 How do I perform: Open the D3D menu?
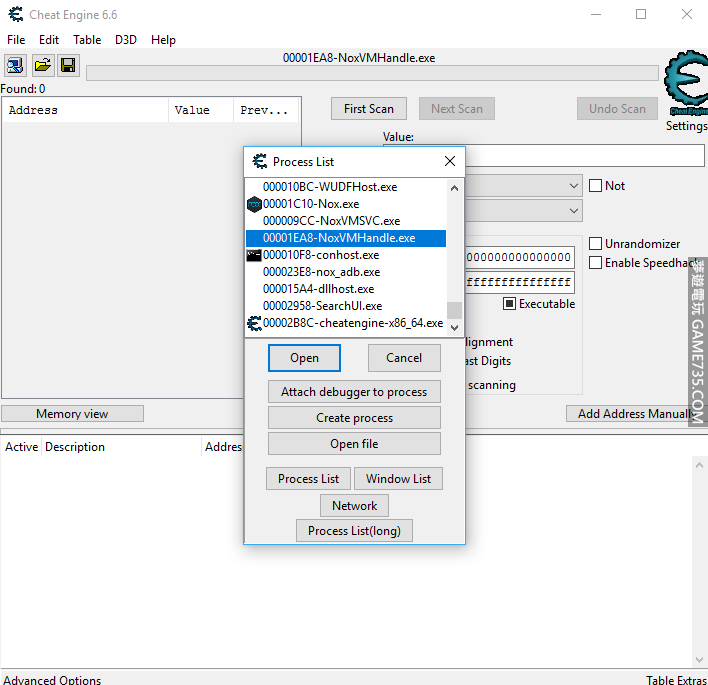pos(126,40)
